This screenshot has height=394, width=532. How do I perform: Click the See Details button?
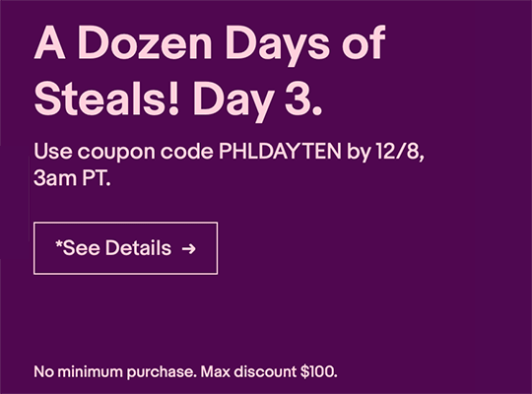pos(125,248)
